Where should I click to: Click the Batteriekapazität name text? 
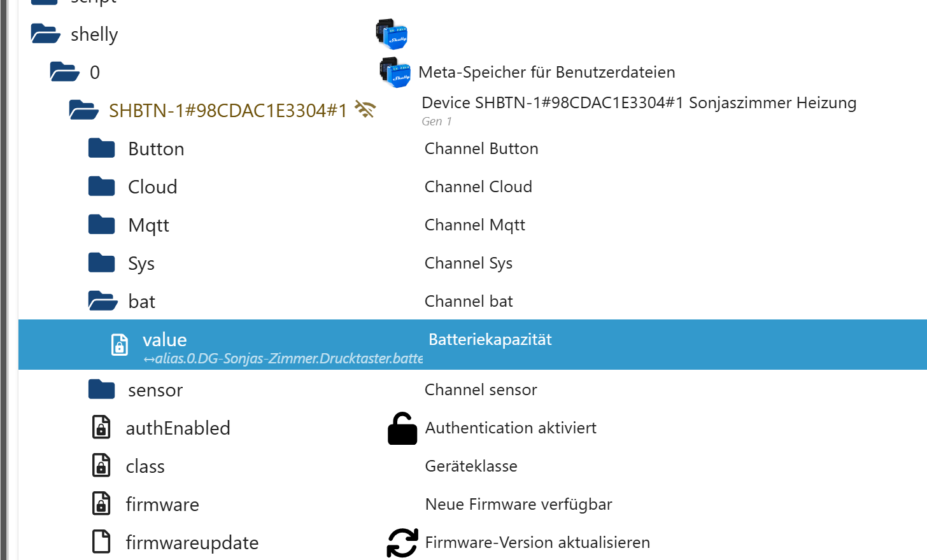490,340
